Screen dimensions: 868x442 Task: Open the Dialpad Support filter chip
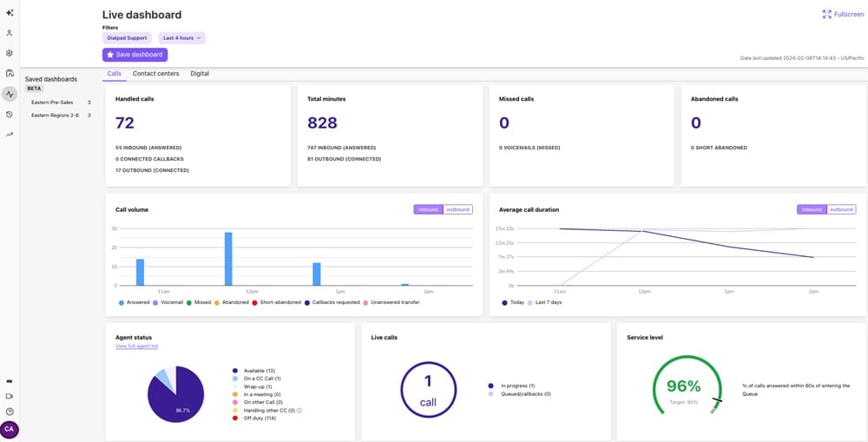pos(127,38)
